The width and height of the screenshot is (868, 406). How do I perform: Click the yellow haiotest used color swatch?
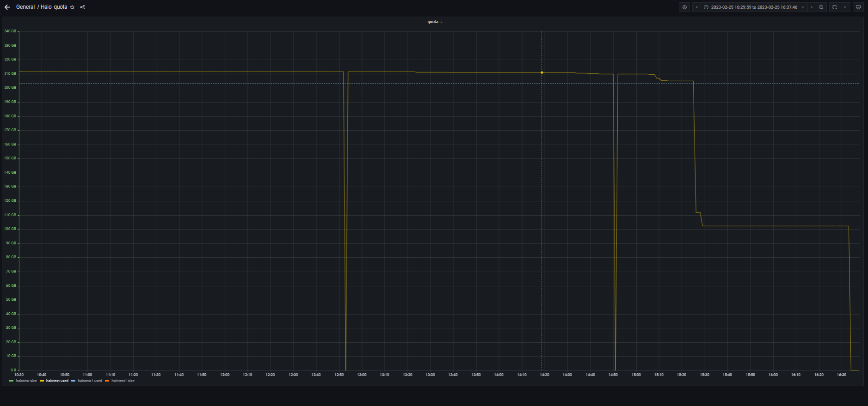pyautogui.click(x=42, y=381)
